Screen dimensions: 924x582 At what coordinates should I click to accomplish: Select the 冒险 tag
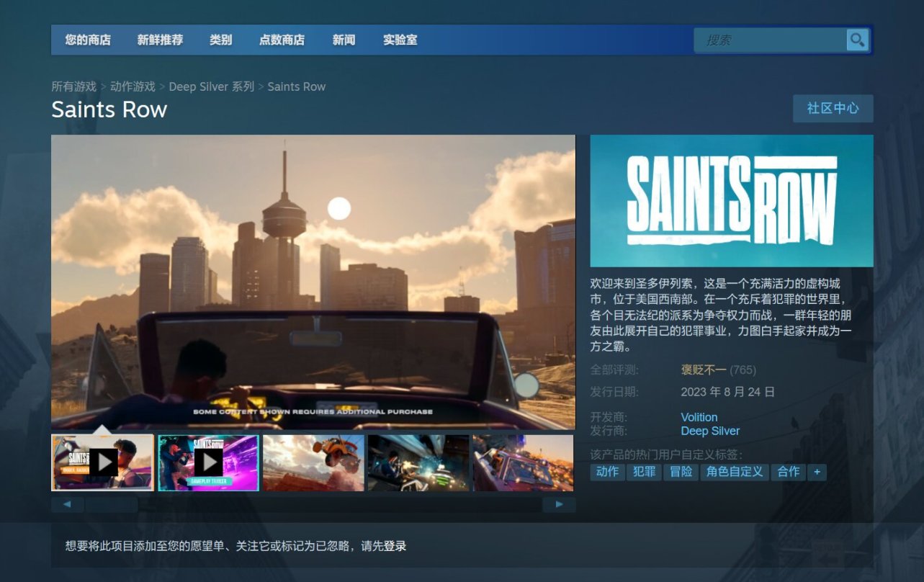click(681, 472)
